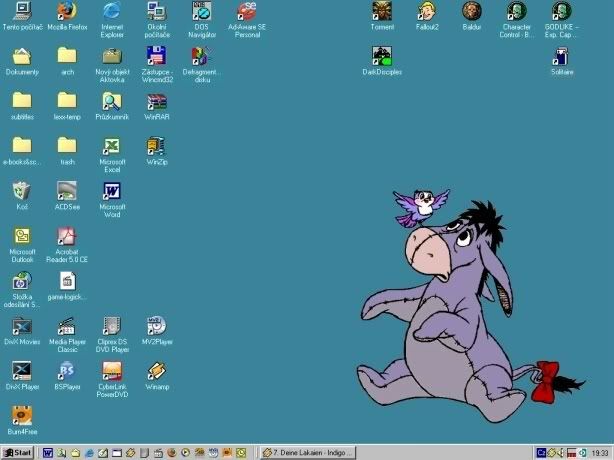The height and width of the screenshot is (460, 614).
Task: Click Internet Explorer quick launch icon
Action: [x=89, y=453]
